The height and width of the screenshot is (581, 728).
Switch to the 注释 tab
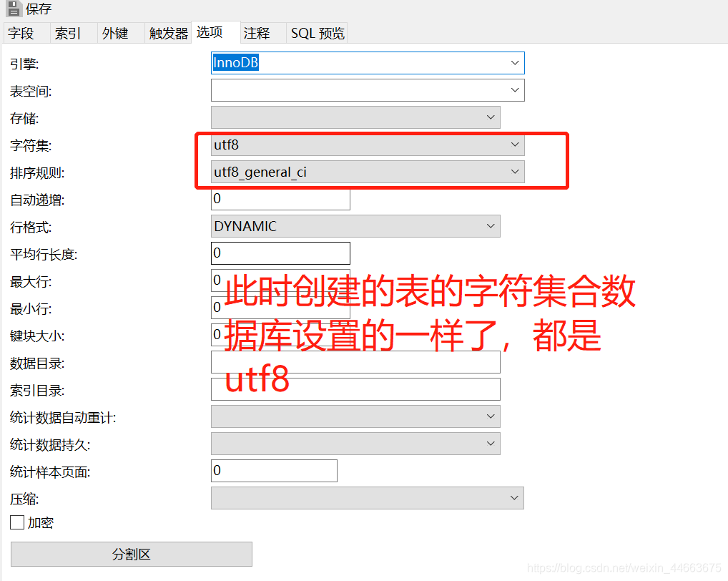click(256, 33)
